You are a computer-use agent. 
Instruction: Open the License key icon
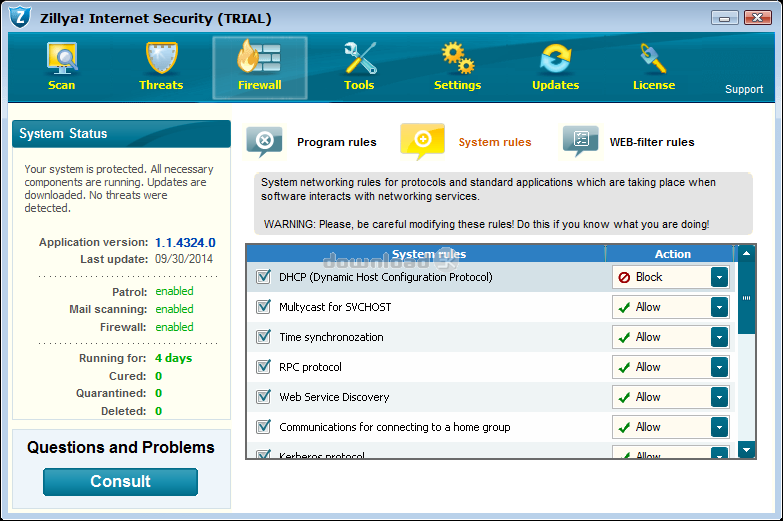pos(653,58)
